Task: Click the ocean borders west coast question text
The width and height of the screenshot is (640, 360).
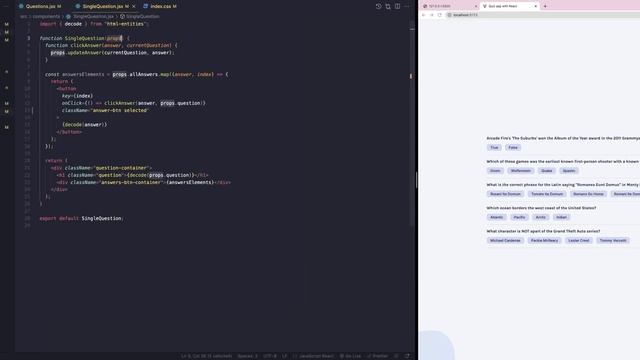Action: [541, 208]
